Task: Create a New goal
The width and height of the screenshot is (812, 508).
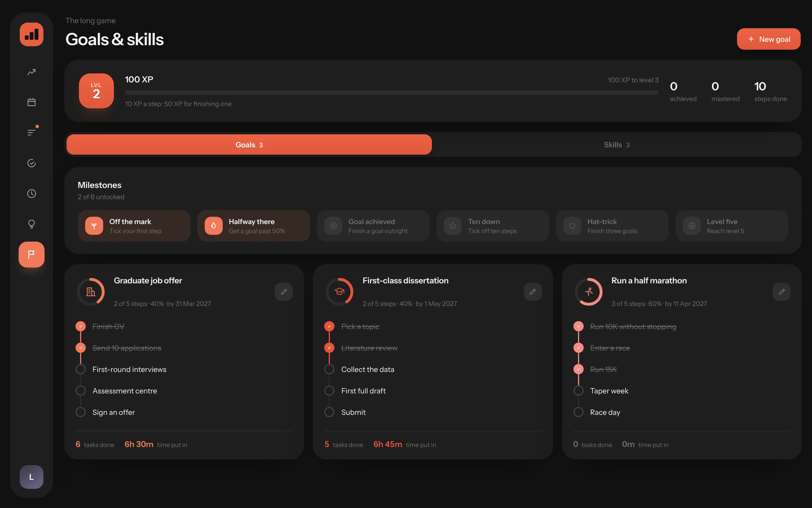Action: 769,39
